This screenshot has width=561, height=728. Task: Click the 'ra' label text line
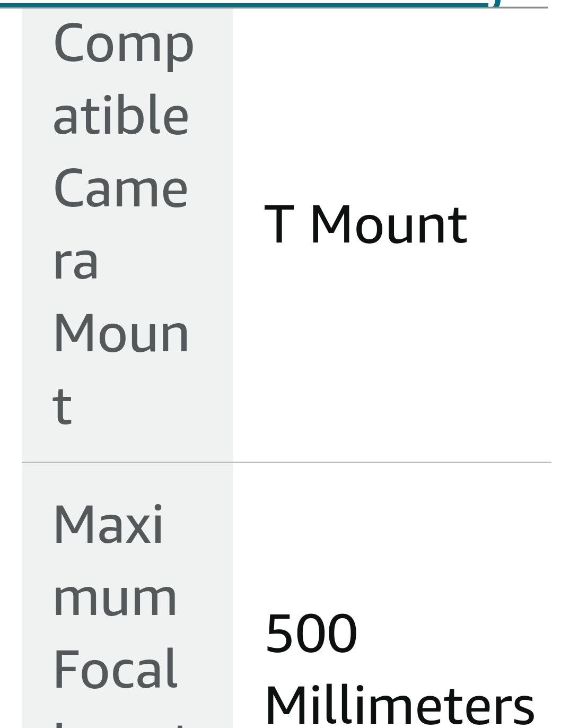76,262
